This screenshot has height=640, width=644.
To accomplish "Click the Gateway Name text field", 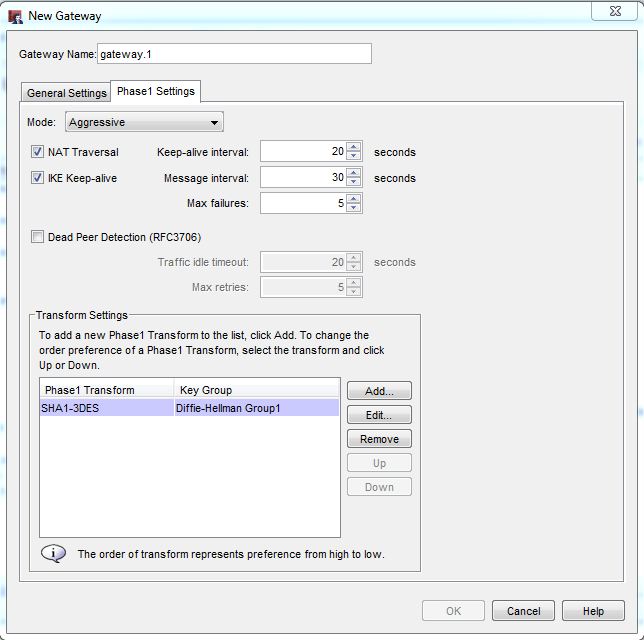I will click(234, 54).
